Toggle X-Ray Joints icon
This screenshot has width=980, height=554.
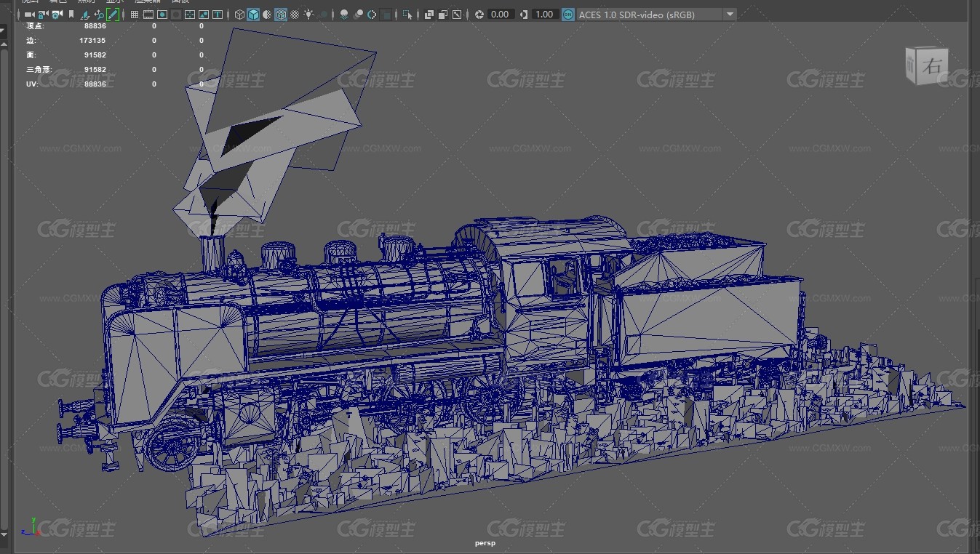coord(457,15)
